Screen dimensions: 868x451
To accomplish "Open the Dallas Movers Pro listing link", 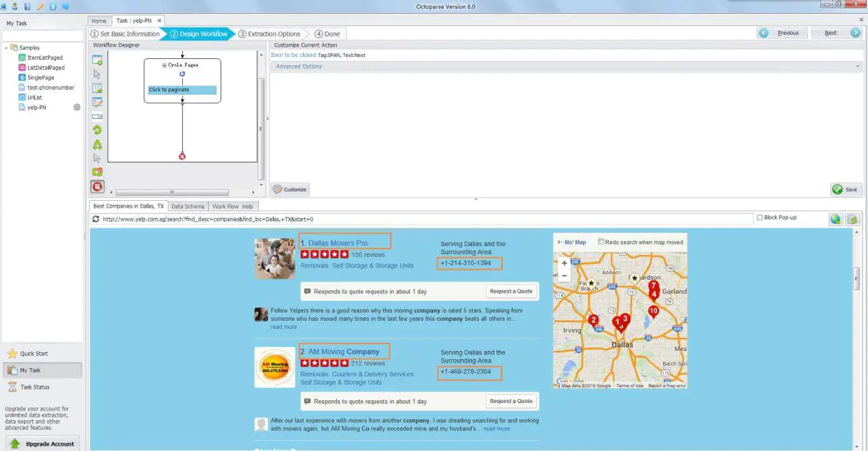I will (338, 243).
